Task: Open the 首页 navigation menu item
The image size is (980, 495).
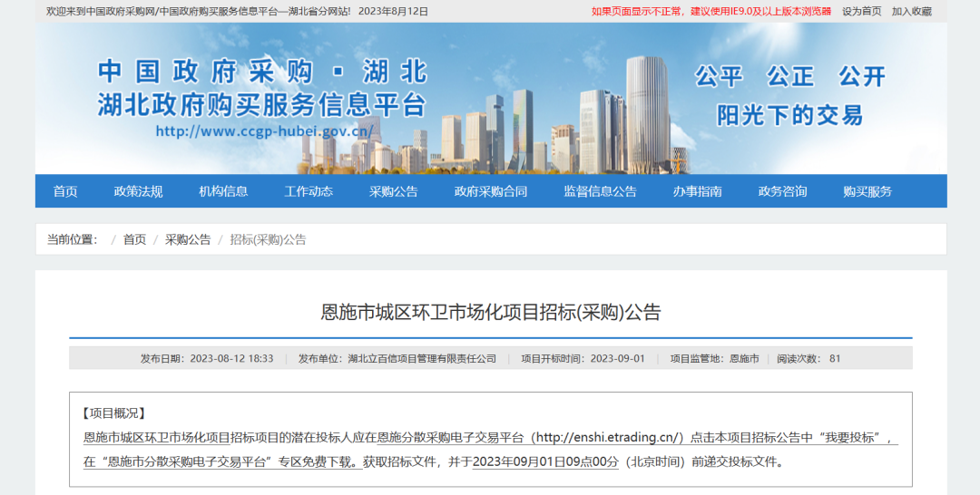Action: [x=65, y=191]
